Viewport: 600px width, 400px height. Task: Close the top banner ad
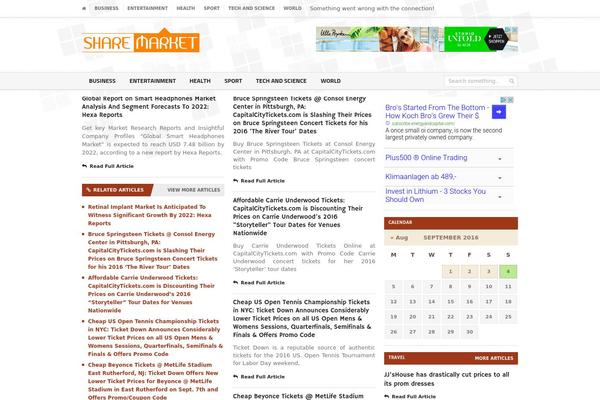tap(515, 29)
